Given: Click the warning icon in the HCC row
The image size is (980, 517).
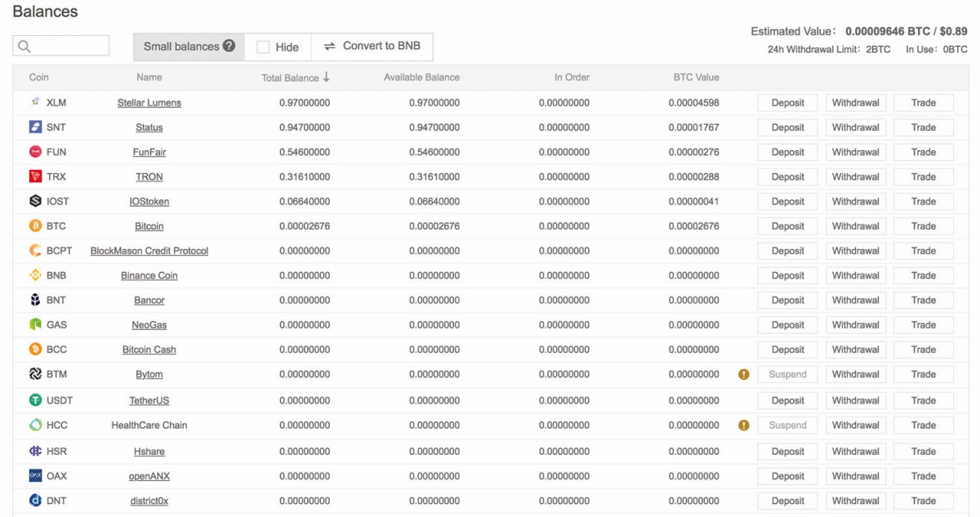Looking at the screenshot, I should (744, 425).
